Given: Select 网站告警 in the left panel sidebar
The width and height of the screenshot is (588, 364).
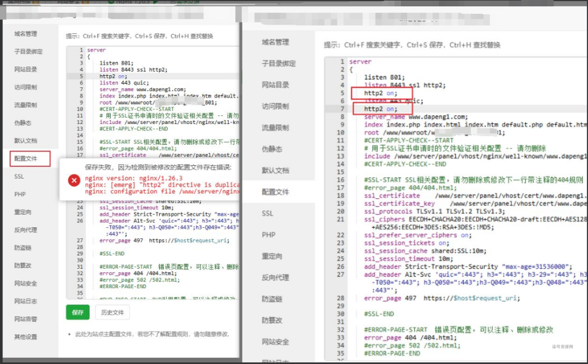Looking at the screenshot, I should (x=26, y=319).
